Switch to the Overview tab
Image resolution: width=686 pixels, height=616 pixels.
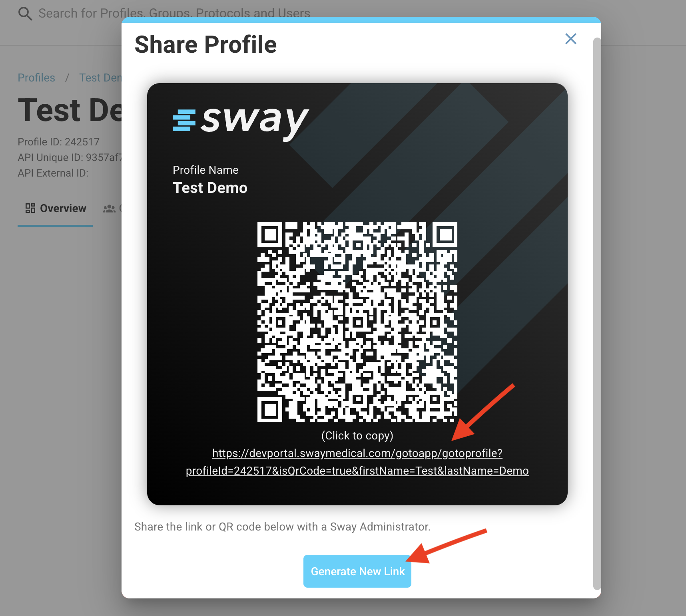tap(55, 209)
